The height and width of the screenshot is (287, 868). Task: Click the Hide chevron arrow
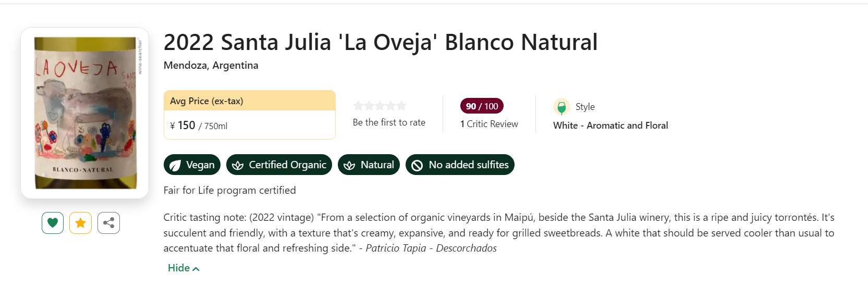point(196,269)
